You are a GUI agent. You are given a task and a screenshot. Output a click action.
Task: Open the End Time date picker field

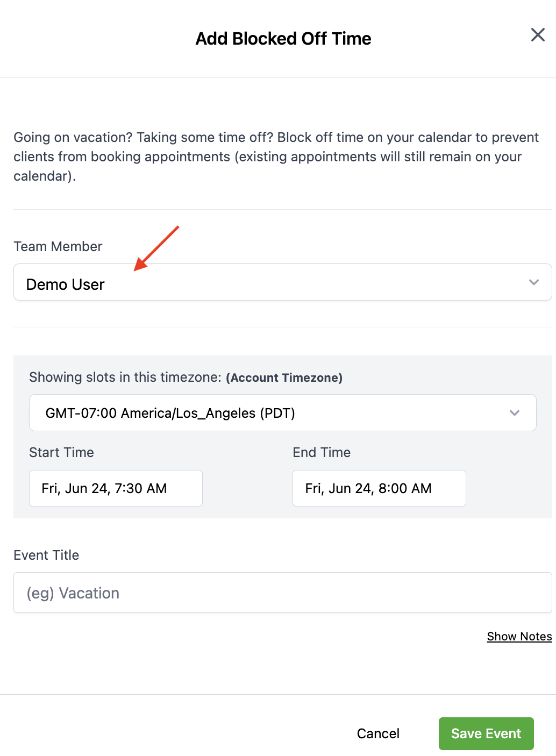379,488
